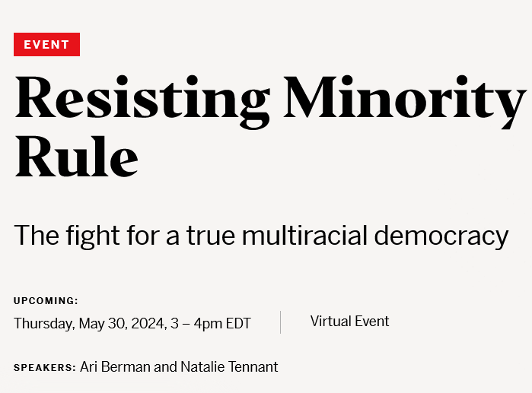Click the SPEAKERS label
Image resolution: width=532 pixels, height=393 pixels.
click(44, 368)
